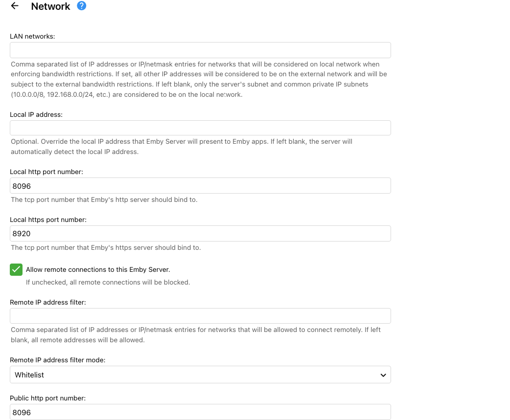Click the Local https port field showing 8920
The image size is (510, 420).
pos(200,233)
